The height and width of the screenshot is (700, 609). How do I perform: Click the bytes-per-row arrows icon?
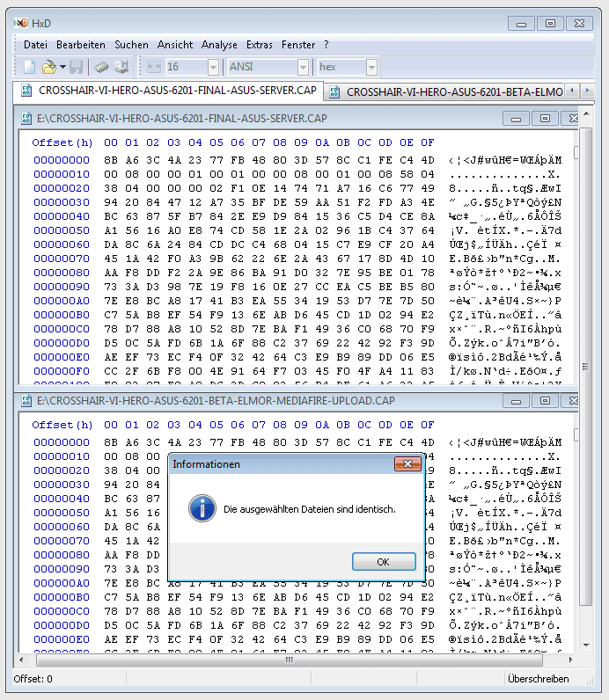coord(154,67)
